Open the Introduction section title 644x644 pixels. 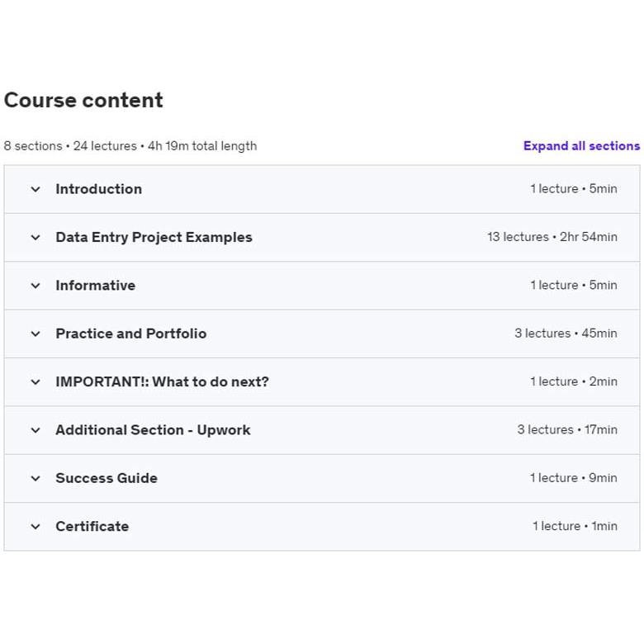98,189
